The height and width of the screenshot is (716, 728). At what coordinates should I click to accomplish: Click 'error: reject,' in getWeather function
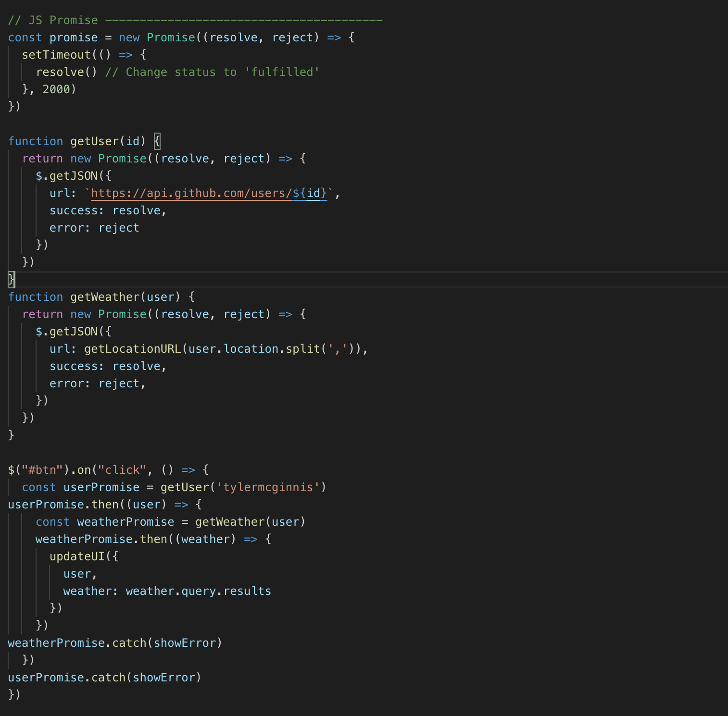(x=98, y=383)
